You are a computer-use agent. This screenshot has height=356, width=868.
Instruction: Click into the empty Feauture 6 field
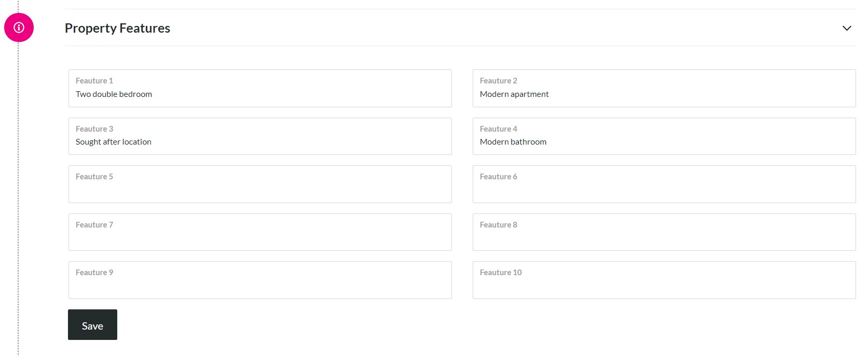point(664,184)
